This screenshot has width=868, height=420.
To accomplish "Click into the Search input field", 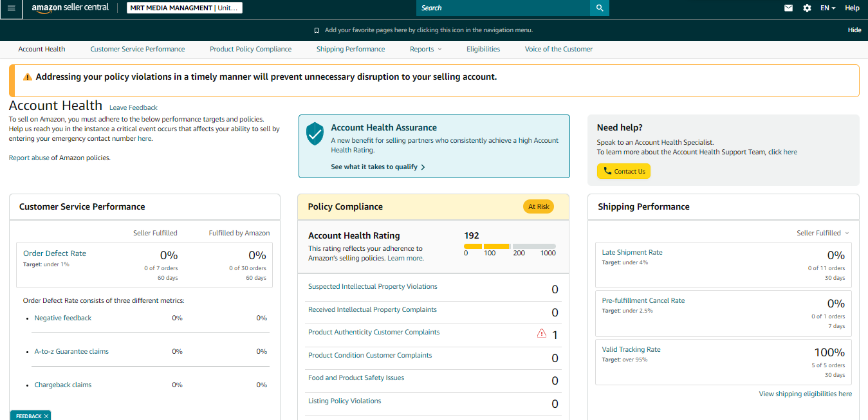I will [503, 8].
